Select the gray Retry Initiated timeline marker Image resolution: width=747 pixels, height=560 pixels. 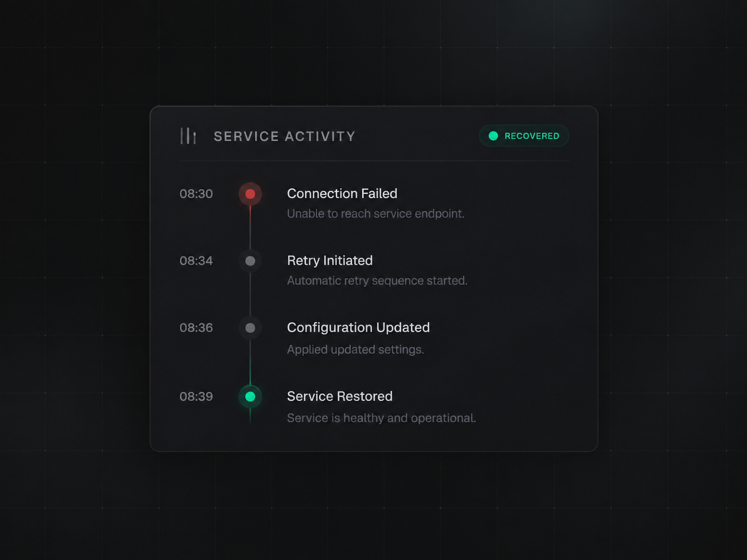click(x=250, y=261)
